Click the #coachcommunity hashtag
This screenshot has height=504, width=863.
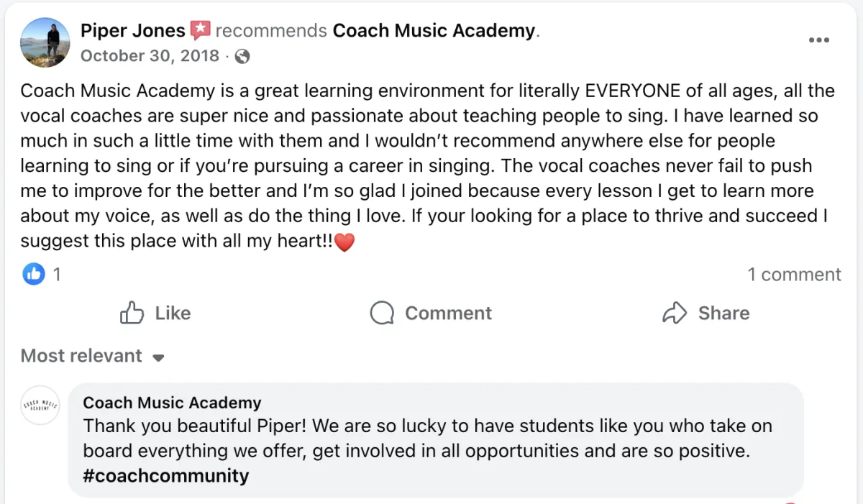166,476
